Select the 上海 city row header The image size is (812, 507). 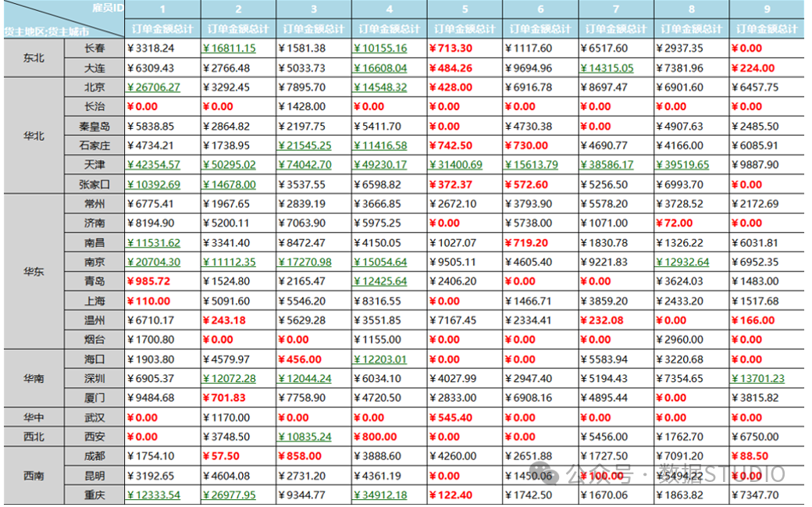point(94,301)
